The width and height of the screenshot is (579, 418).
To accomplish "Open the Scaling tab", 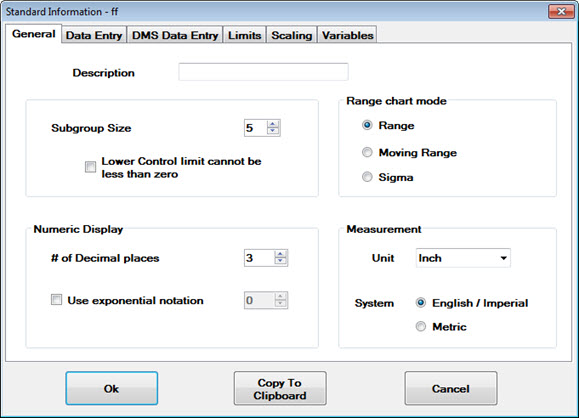I will (x=292, y=35).
